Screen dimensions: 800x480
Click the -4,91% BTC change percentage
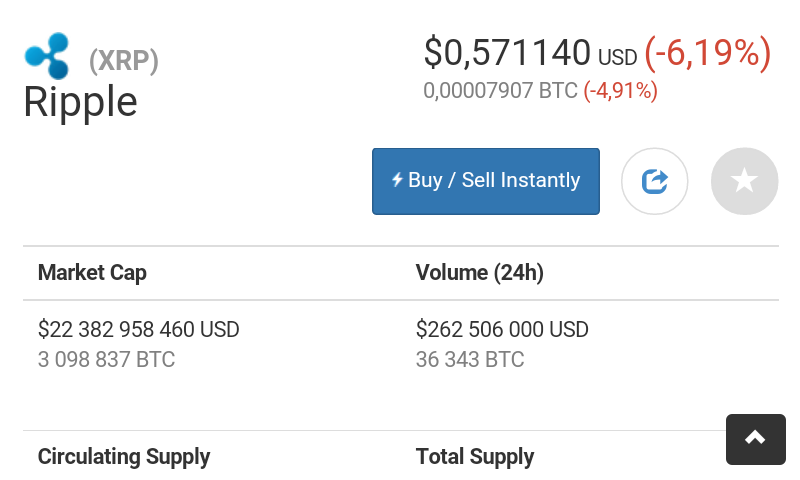pyautogui.click(x=620, y=91)
